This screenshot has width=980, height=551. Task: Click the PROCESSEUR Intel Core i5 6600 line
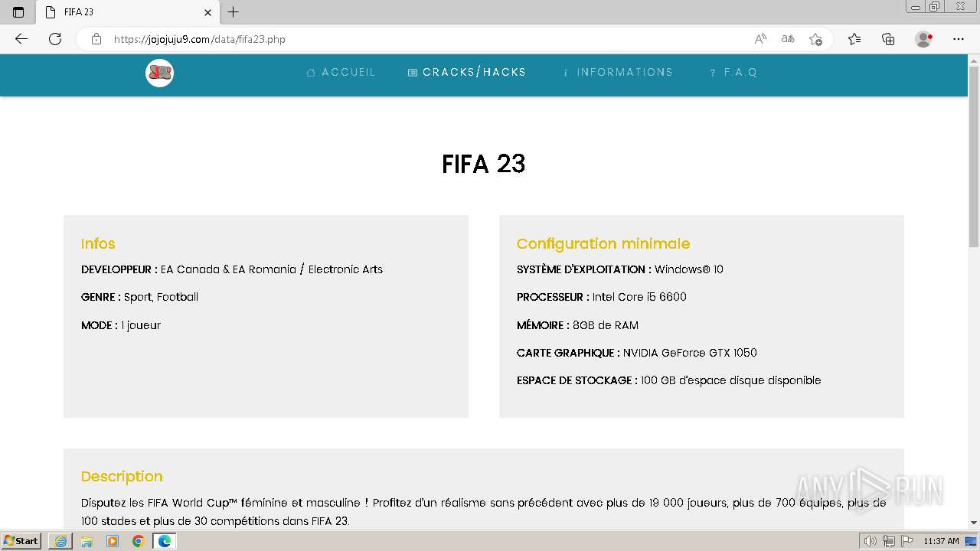pyautogui.click(x=602, y=297)
